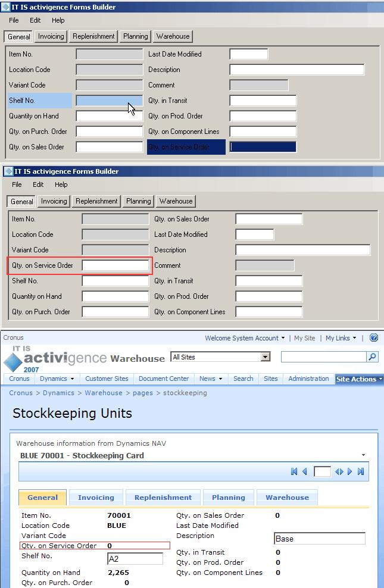This screenshot has width=384, height=588.
Task: Click the magnifier search icon
Action: pyautogui.click(x=372, y=356)
